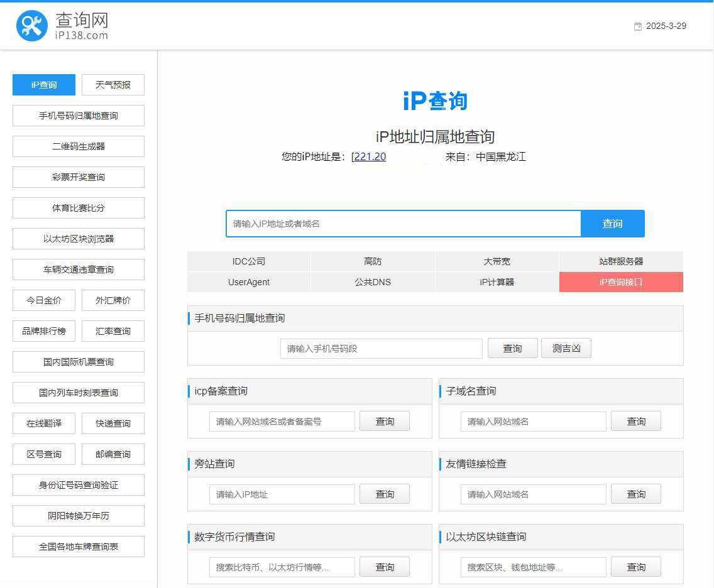Image resolution: width=714 pixels, height=588 pixels.
Task: Click your IP address link 221.20
Action: 368,156
